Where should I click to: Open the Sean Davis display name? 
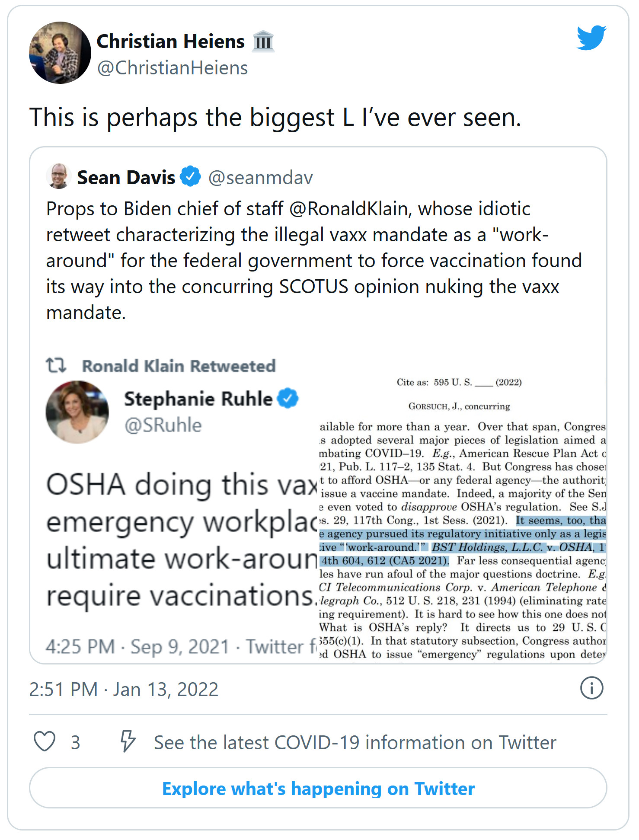pyautogui.click(x=126, y=178)
